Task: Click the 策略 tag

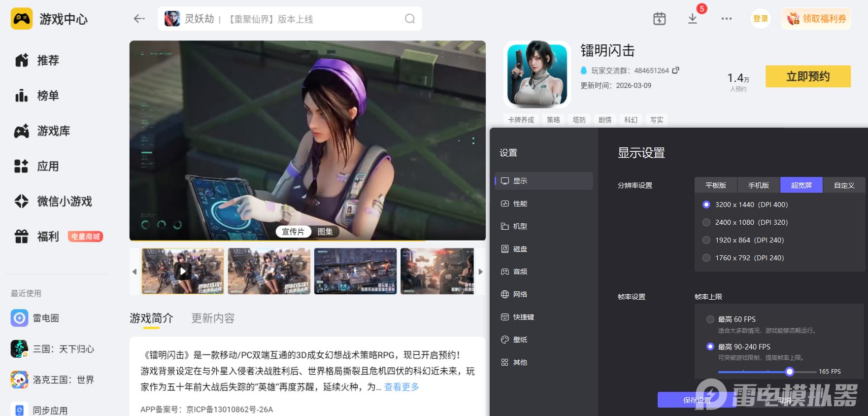Action: coord(553,120)
